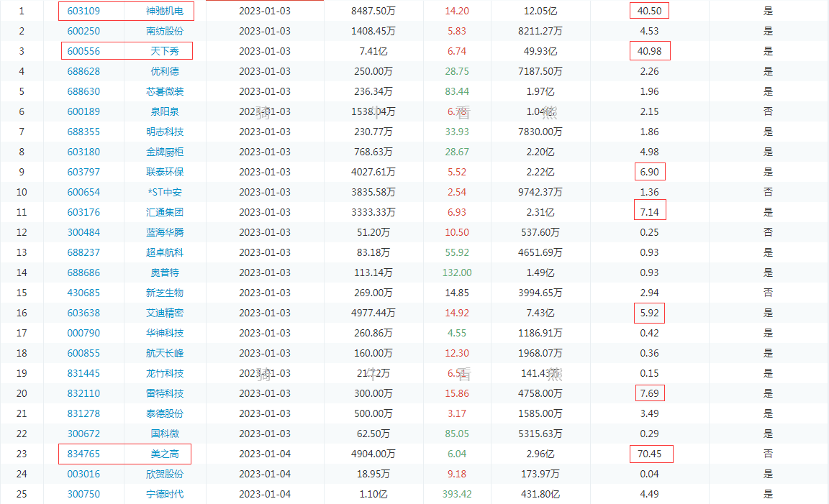Image resolution: width=829 pixels, height=504 pixels.
Task: Open the 艾迪精密 stock page
Action: (x=164, y=313)
